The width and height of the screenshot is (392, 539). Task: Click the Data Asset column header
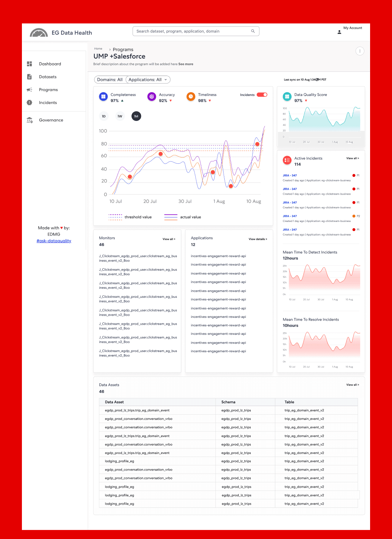click(114, 402)
